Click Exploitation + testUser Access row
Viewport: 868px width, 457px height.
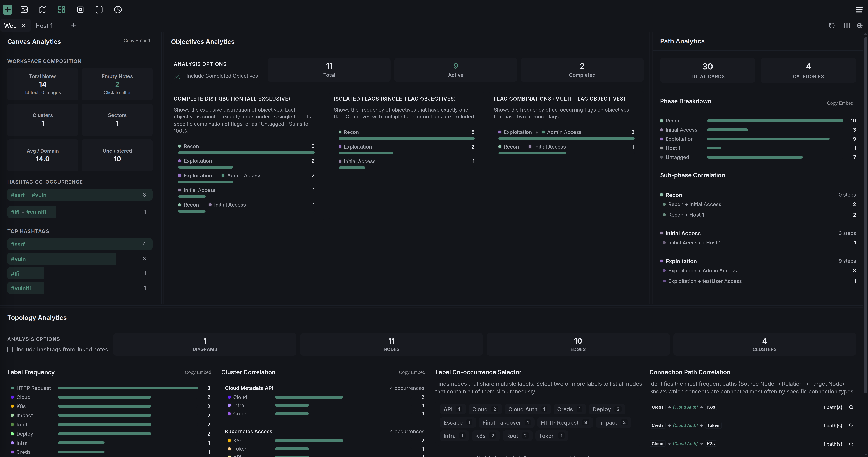pos(759,281)
